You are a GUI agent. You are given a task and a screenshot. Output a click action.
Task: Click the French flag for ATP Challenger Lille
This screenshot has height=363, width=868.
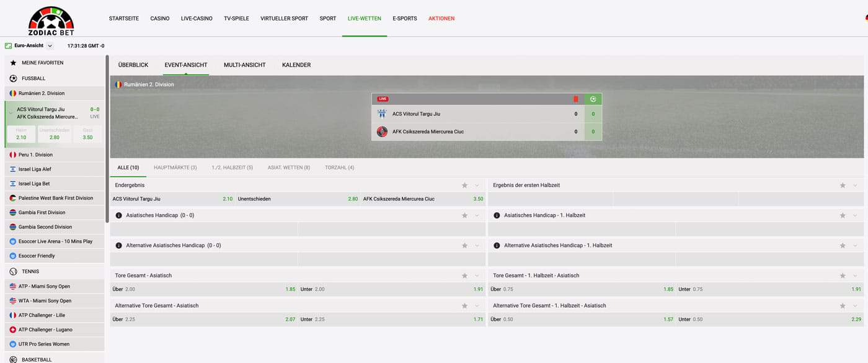(x=13, y=315)
